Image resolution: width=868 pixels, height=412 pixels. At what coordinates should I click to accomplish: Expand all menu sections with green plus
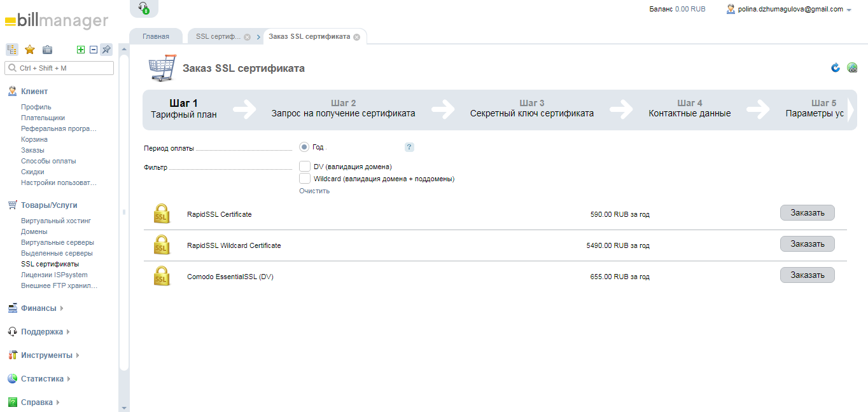coord(81,50)
